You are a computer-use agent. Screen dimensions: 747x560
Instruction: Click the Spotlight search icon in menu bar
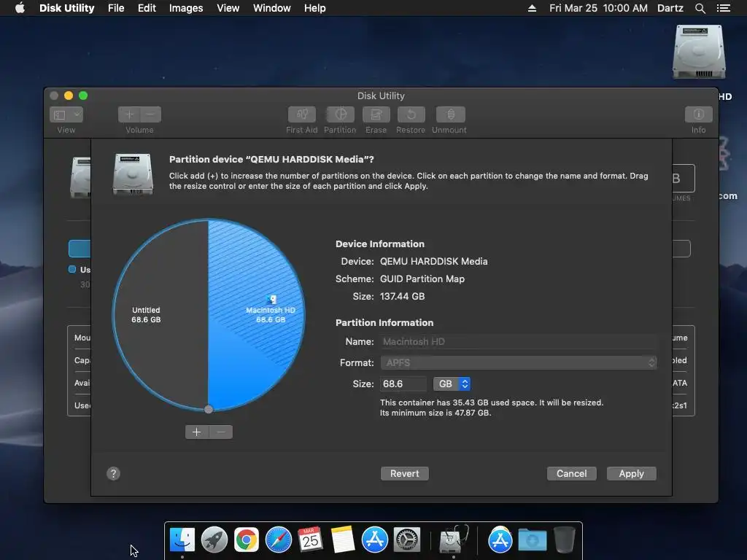700,8
